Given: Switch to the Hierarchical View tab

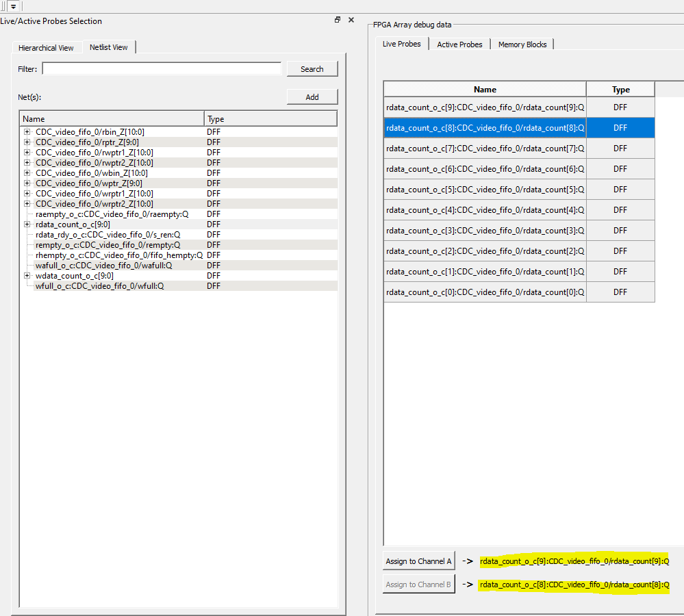Looking at the screenshot, I should 46,48.
